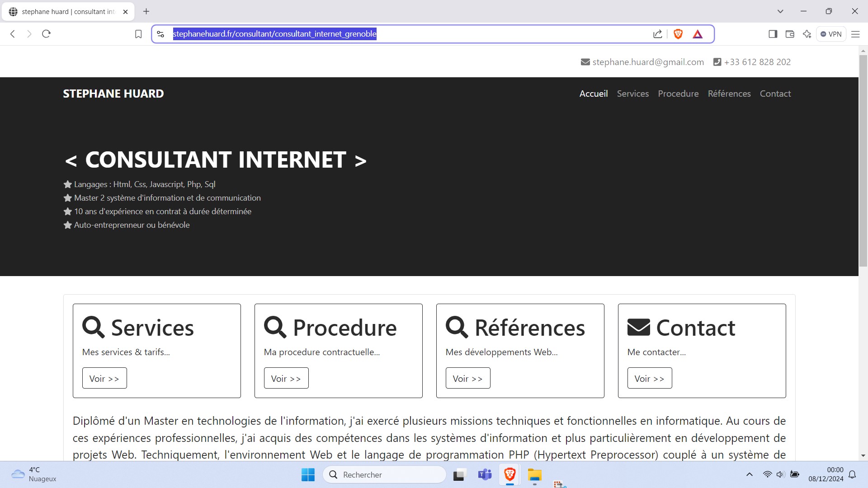Click the Références navigation link

point(729,94)
